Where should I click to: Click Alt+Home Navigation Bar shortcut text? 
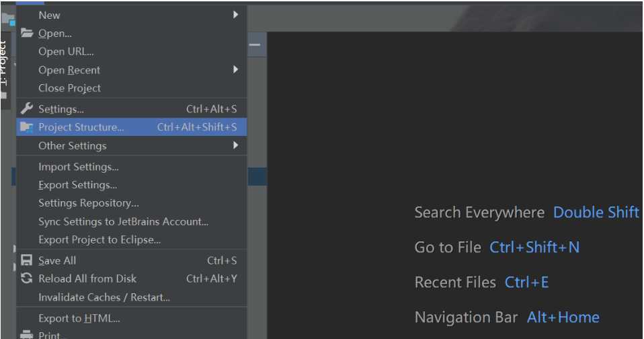[x=563, y=317]
